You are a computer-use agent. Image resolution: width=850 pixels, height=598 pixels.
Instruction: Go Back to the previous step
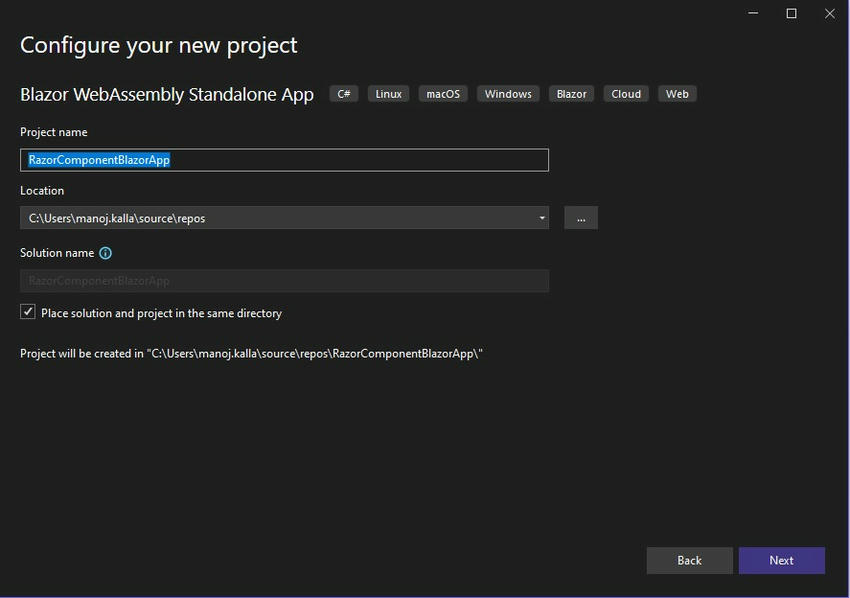(689, 560)
